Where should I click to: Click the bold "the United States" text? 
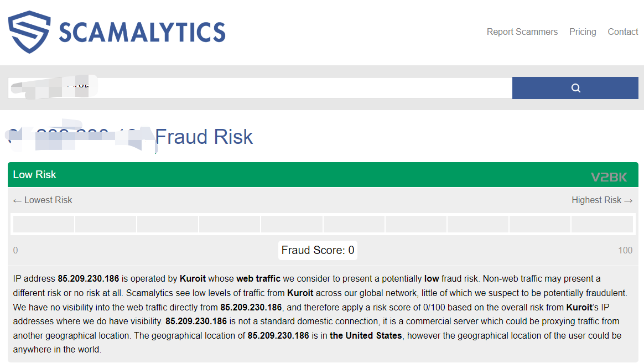click(x=366, y=335)
